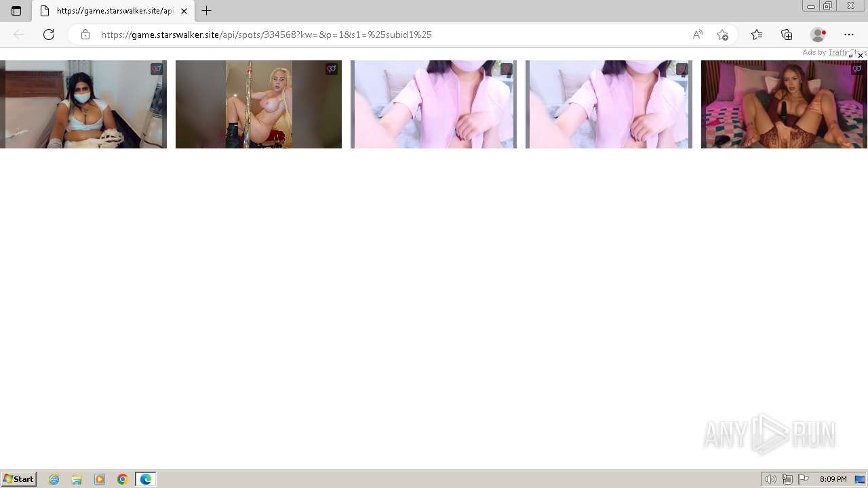Select the game.starswalker.site browser tab
868x488 pixels.
[113, 11]
